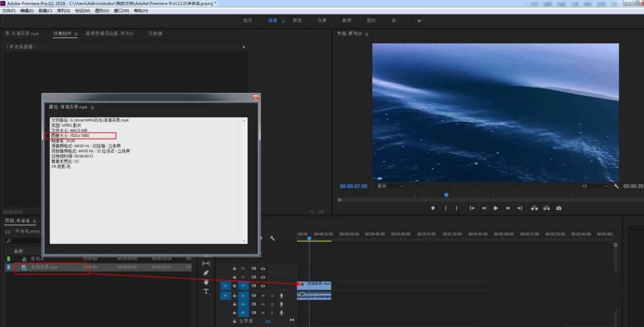Open the 文件(F) menu

click(8, 11)
